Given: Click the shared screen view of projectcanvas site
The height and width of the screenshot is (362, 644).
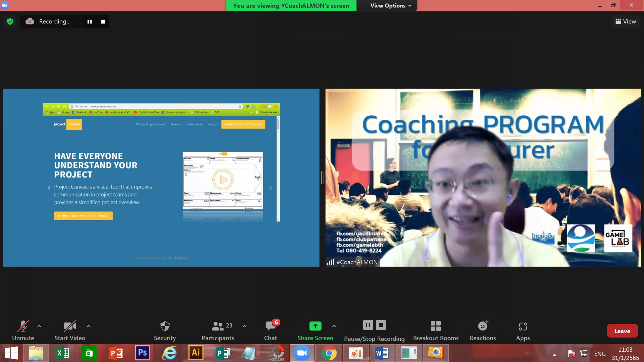Looking at the screenshot, I should pyautogui.click(x=161, y=178).
